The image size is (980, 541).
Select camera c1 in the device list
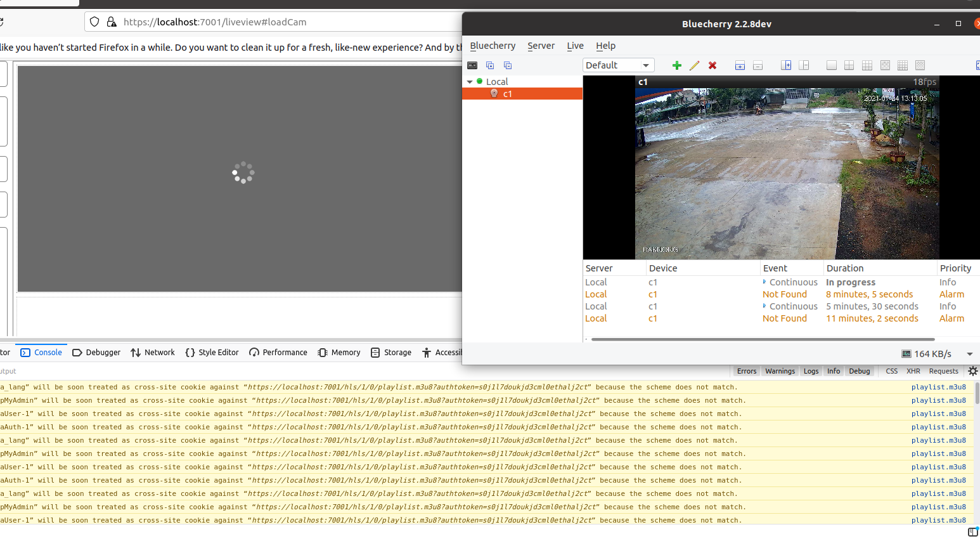[x=507, y=93]
